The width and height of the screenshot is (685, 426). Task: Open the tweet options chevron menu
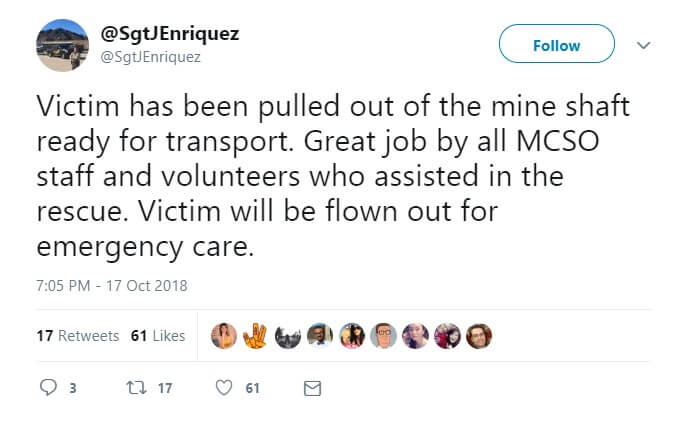pyautogui.click(x=644, y=45)
